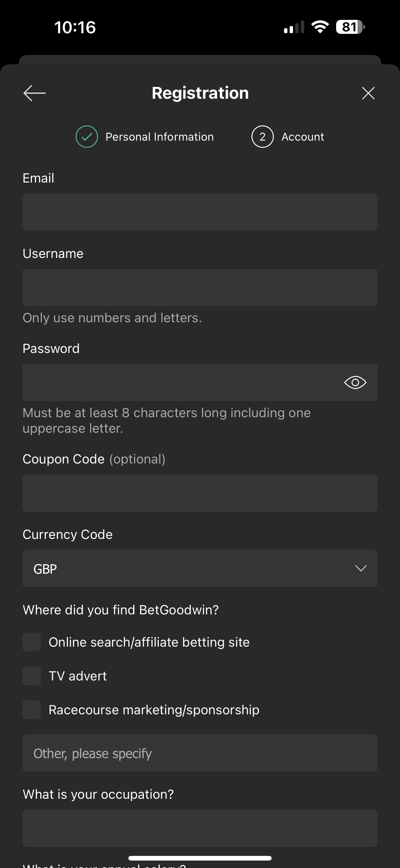Click the home indicator bar at bottom
The image size is (400, 868).
(200, 857)
